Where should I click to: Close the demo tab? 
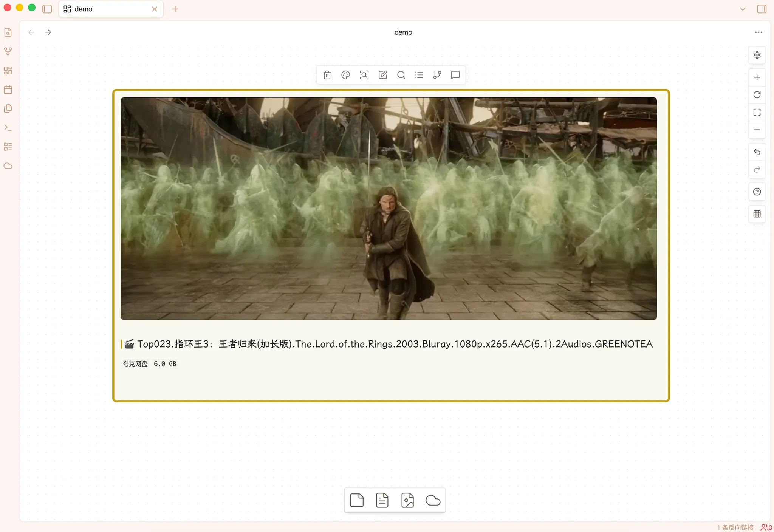click(155, 9)
